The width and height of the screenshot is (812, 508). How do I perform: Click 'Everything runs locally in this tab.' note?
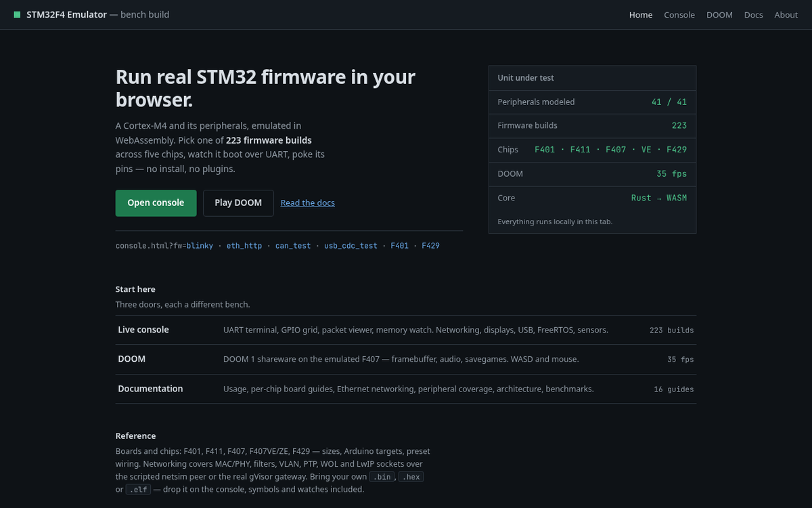pos(555,221)
